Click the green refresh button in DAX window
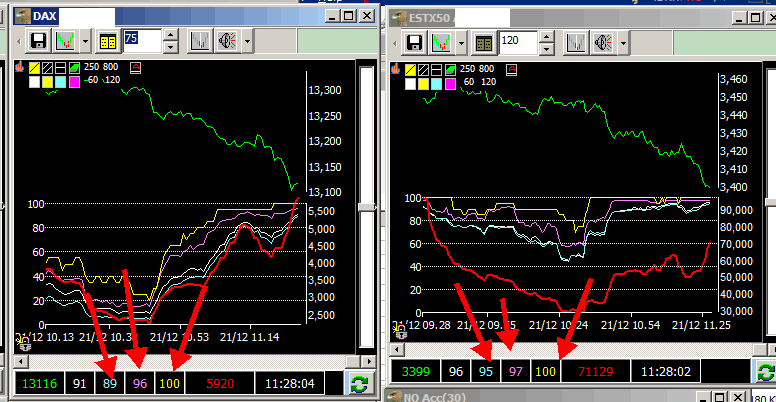 [359, 384]
